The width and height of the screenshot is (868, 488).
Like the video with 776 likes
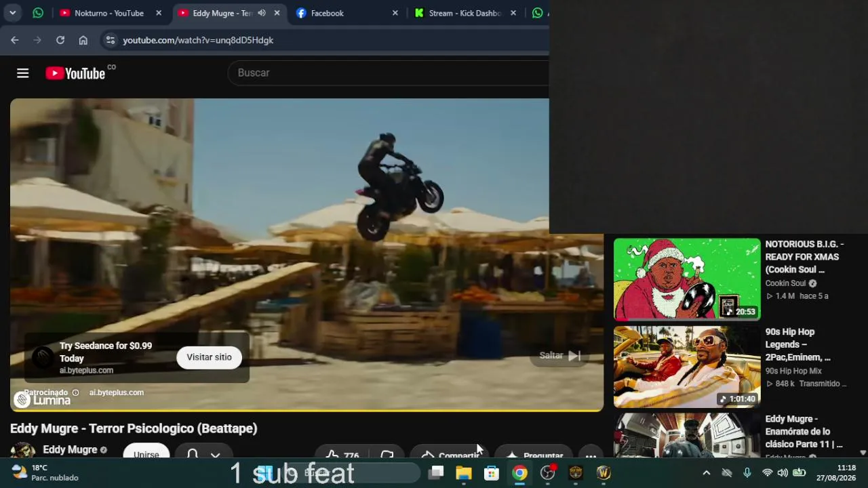pos(342,453)
